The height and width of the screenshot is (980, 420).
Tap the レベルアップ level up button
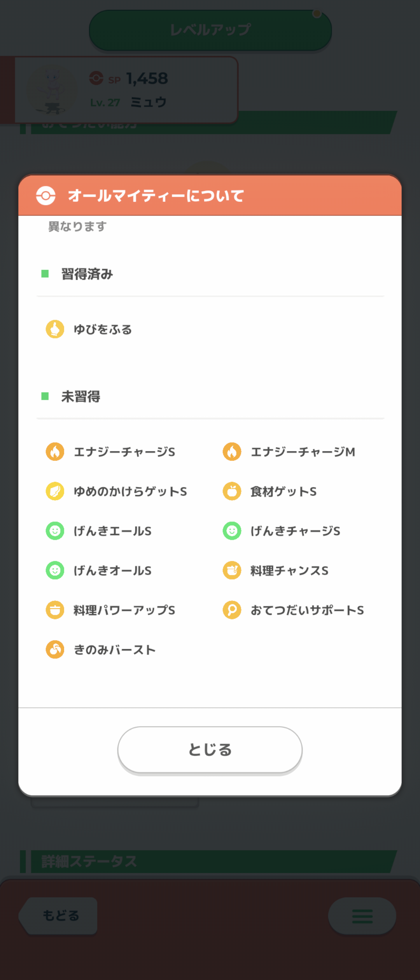[210, 30]
